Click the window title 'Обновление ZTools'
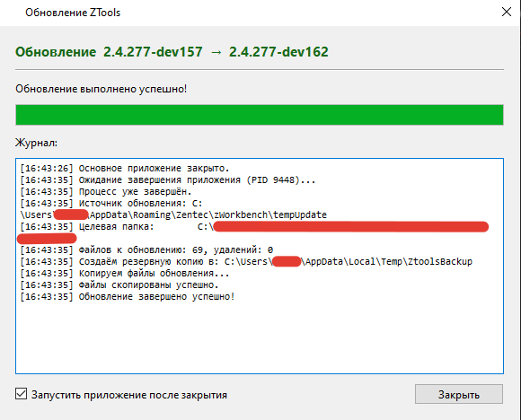 pyautogui.click(x=73, y=13)
